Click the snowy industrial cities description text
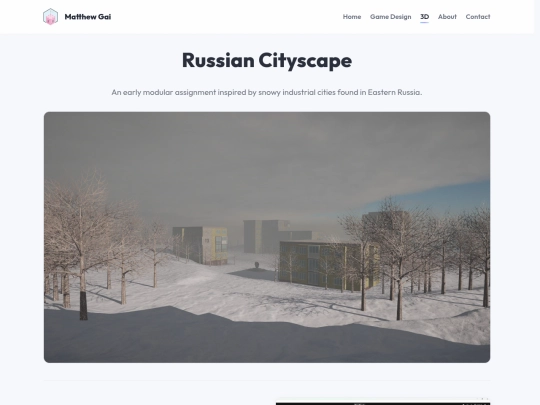Viewport: 540px width, 405px height. (267, 92)
